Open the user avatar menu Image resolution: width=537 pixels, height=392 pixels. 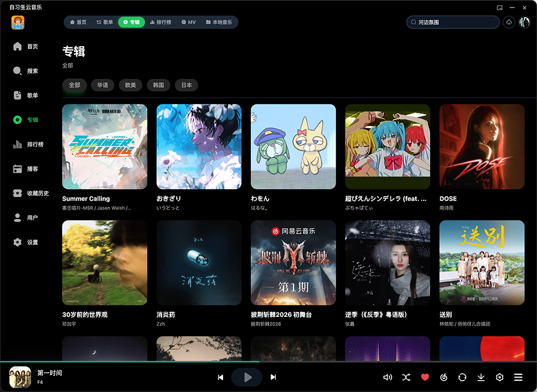524,22
